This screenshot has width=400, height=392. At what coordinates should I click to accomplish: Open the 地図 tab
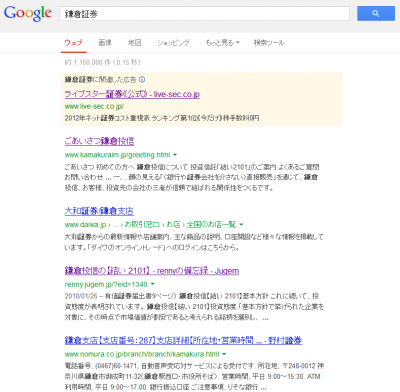click(135, 43)
